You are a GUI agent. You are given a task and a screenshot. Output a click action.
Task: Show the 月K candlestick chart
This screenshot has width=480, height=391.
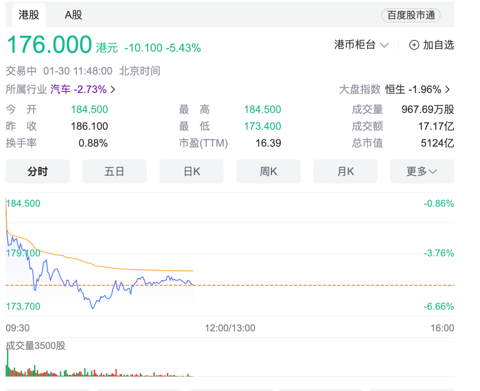coord(345,171)
